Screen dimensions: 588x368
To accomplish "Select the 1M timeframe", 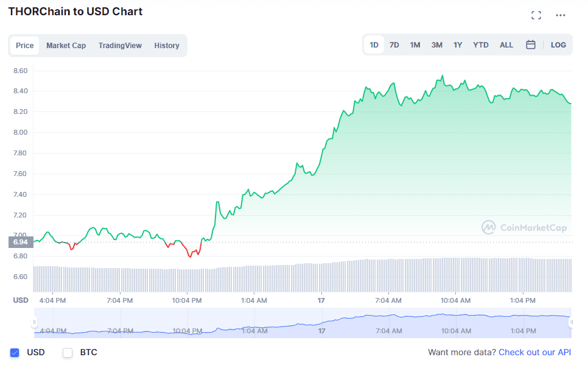I will (x=415, y=44).
